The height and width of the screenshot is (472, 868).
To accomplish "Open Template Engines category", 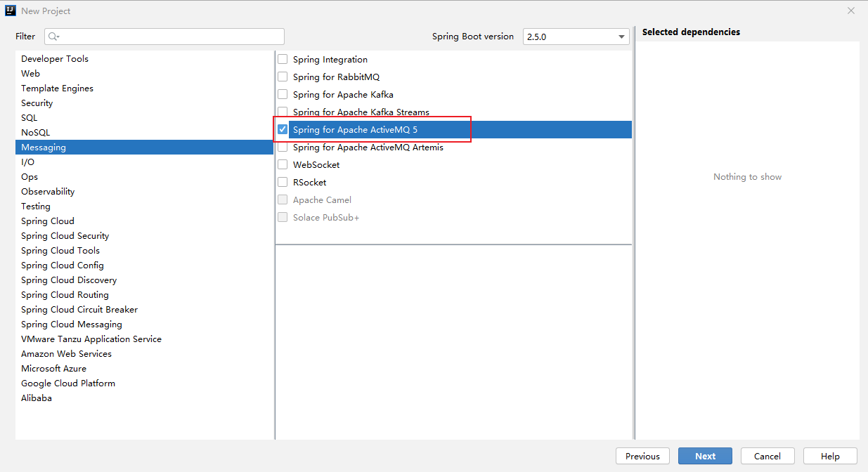I will 144,88.
